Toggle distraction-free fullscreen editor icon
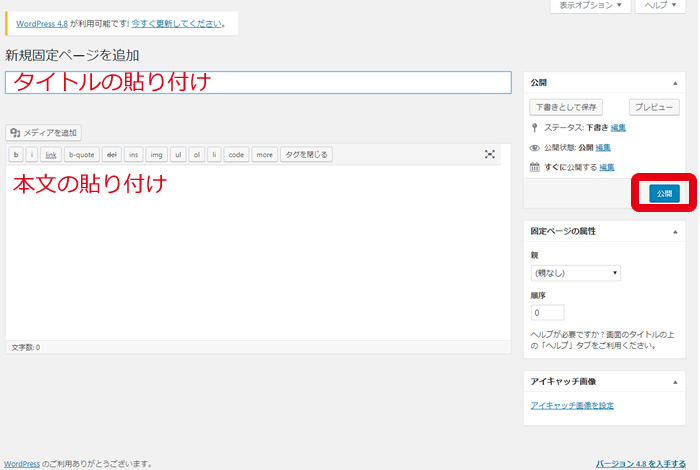 tap(490, 154)
